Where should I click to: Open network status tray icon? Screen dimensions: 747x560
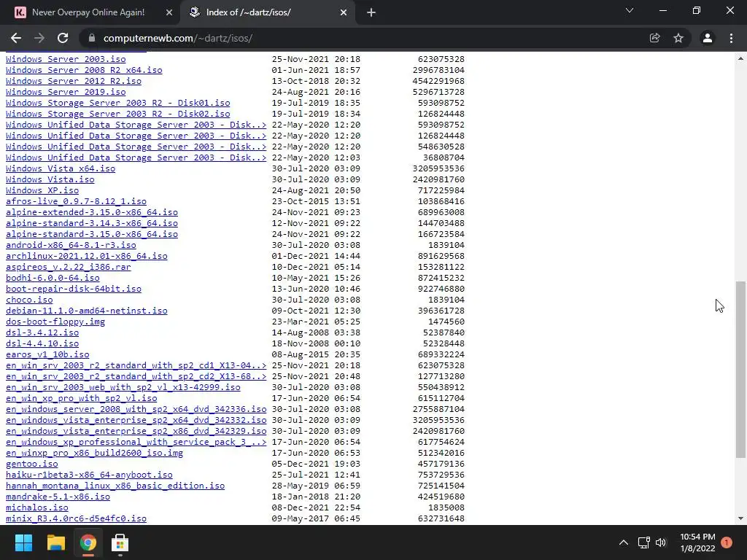643,542
